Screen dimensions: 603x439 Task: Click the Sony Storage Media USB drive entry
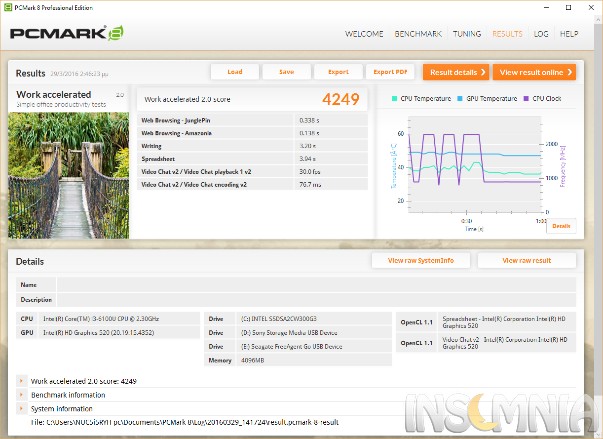(298, 333)
